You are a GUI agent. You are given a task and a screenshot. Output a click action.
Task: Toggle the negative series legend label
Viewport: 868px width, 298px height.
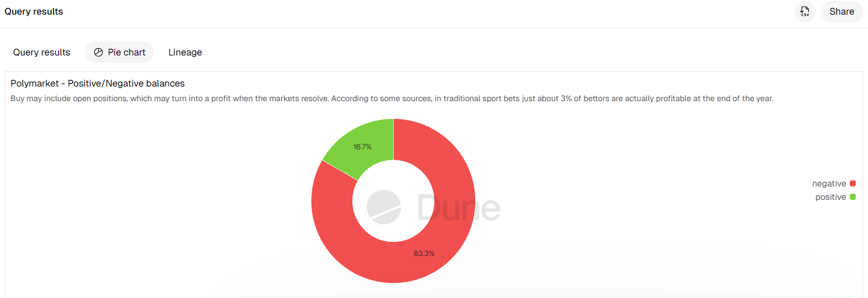828,183
